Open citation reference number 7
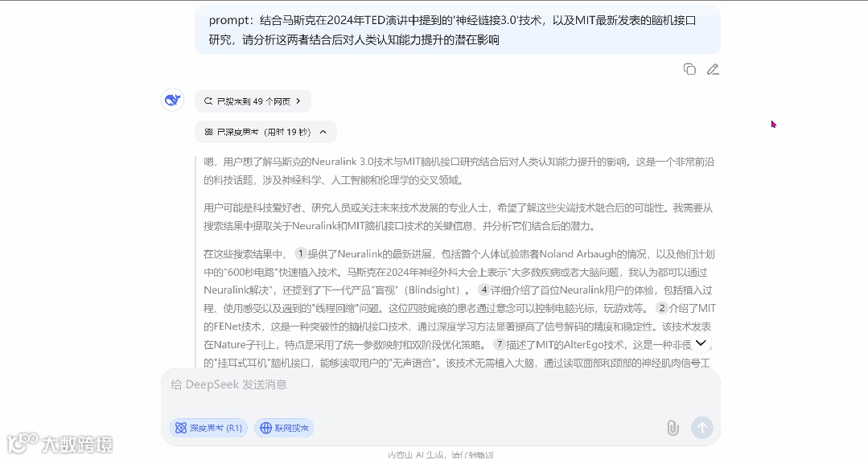This screenshot has width=868, height=460. click(x=500, y=344)
